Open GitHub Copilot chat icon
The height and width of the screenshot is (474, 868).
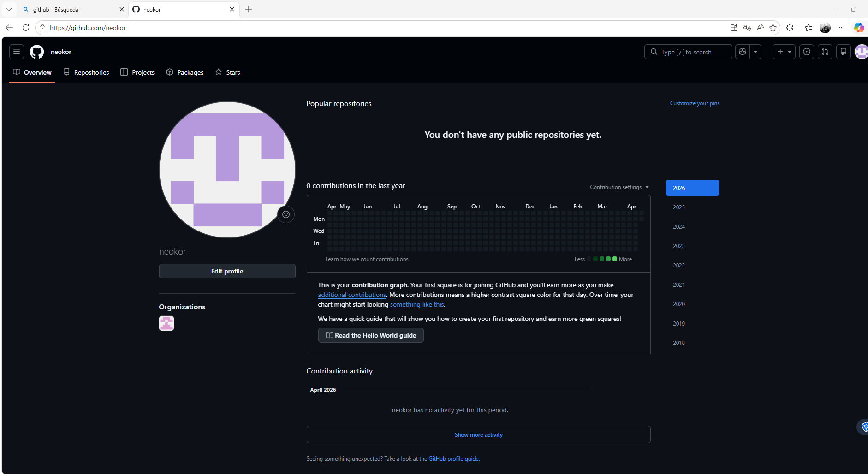pyautogui.click(x=743, y=52)
